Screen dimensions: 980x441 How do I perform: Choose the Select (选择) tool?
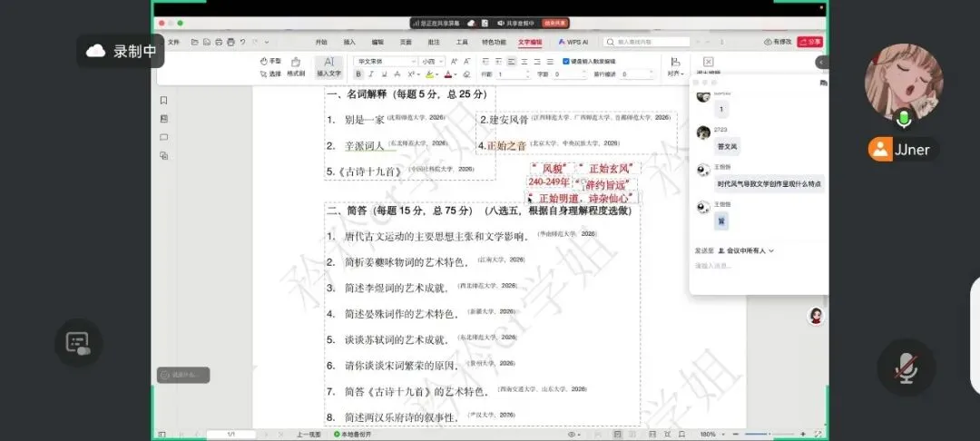[x=270, y=73]
